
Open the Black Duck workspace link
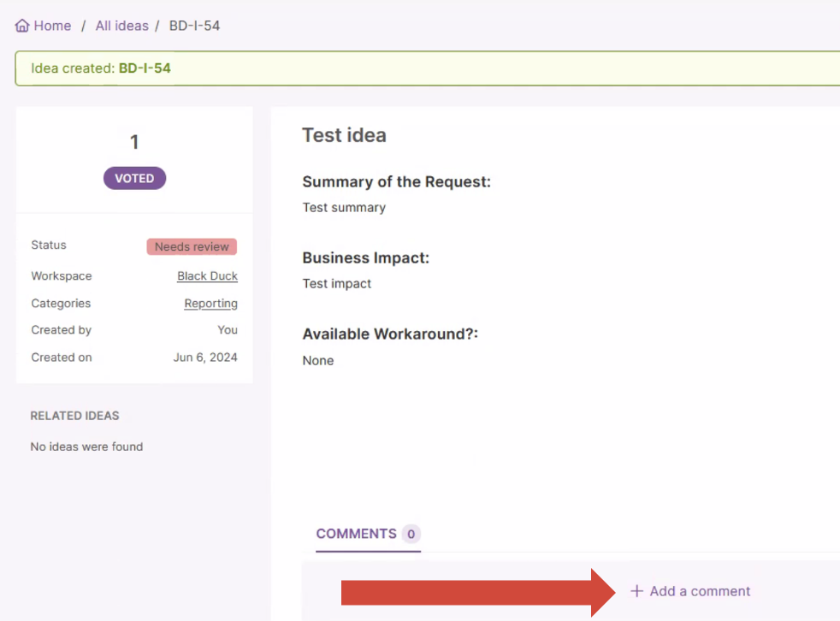(207, 276)
